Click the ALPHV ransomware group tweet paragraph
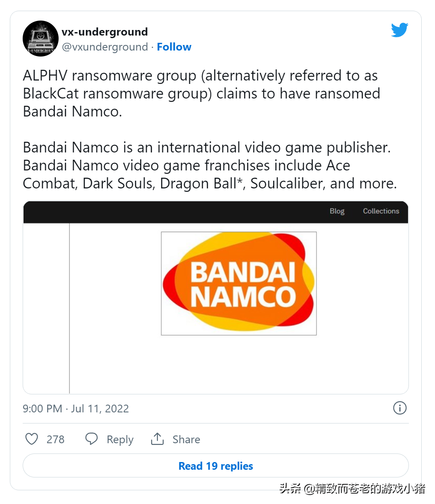 click(x=201, y=93)
